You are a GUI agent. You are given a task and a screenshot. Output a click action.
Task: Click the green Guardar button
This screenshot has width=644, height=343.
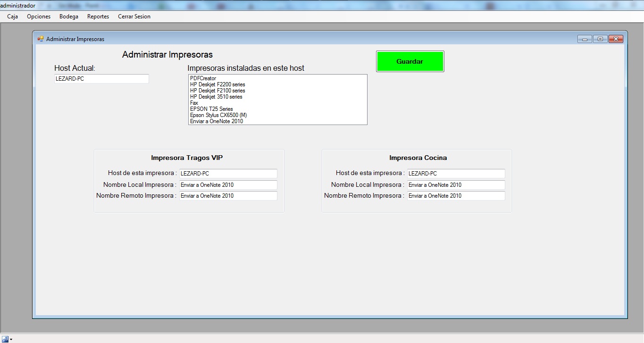coord(410,61)
